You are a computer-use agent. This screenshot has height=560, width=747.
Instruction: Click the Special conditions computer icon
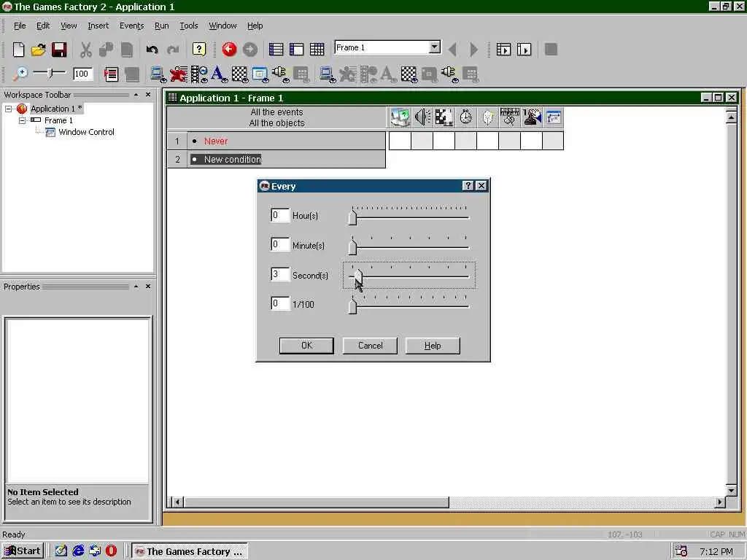point(400,117)
